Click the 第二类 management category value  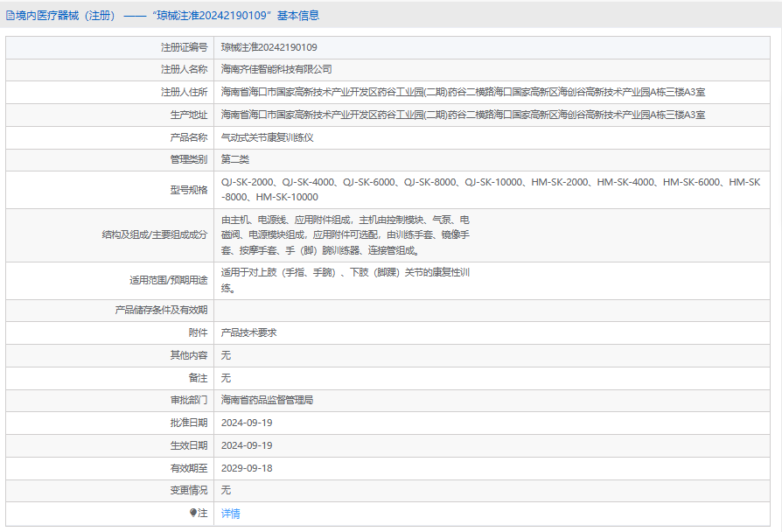coord(235,159)
